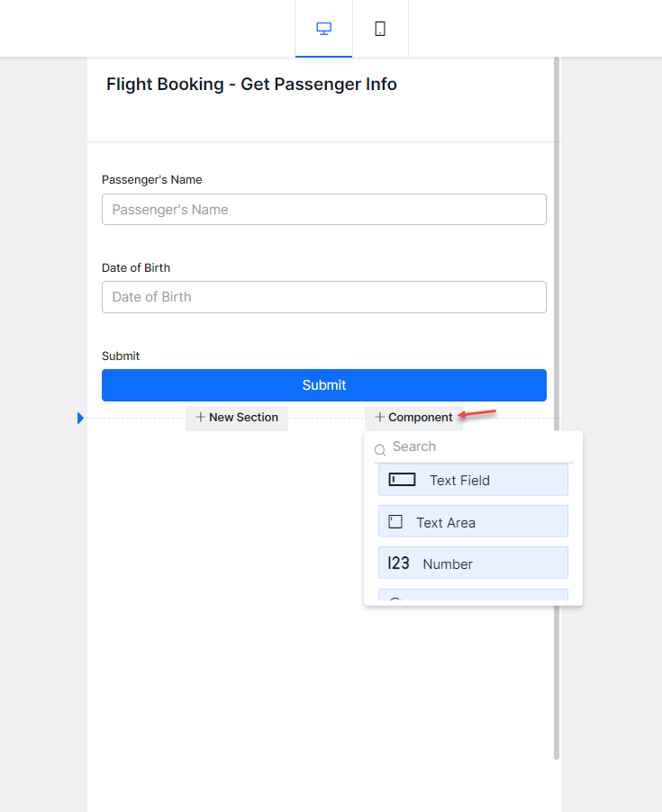662x812 pixels.
Task: Switch to mobile preview mode
Action: coord(380,29)
